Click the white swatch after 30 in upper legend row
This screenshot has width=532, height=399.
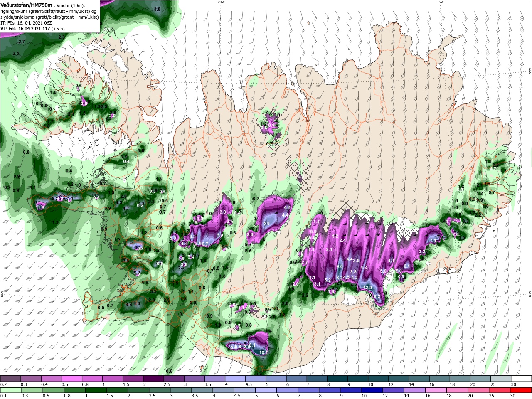(x=521, y=379)
